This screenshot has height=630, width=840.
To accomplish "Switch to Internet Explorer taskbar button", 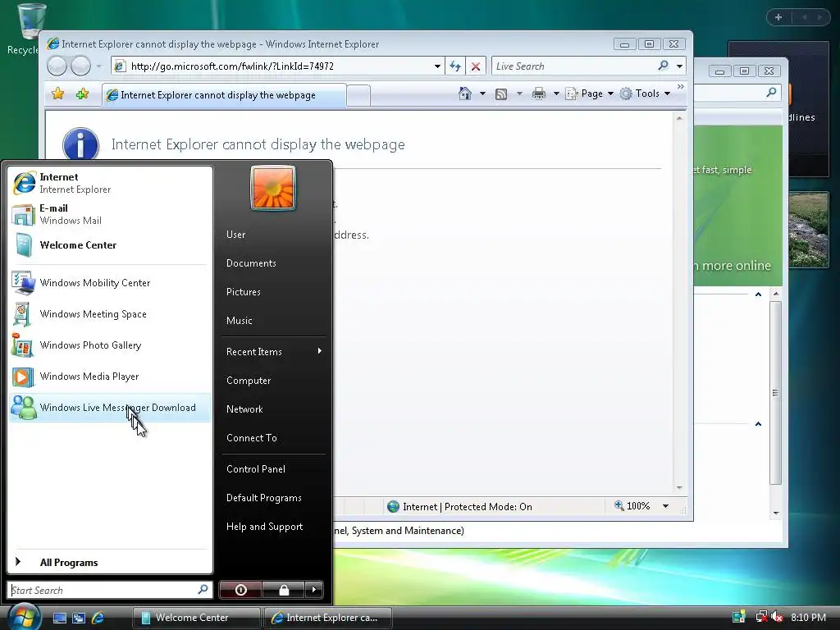I will pyautogui.click(x=328, y=618).
